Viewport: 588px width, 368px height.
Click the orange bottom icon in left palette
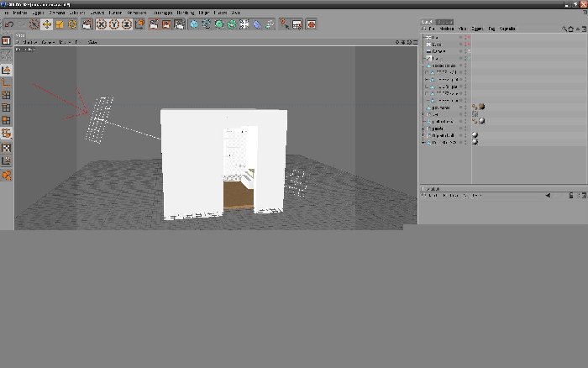tap(6, 175)
